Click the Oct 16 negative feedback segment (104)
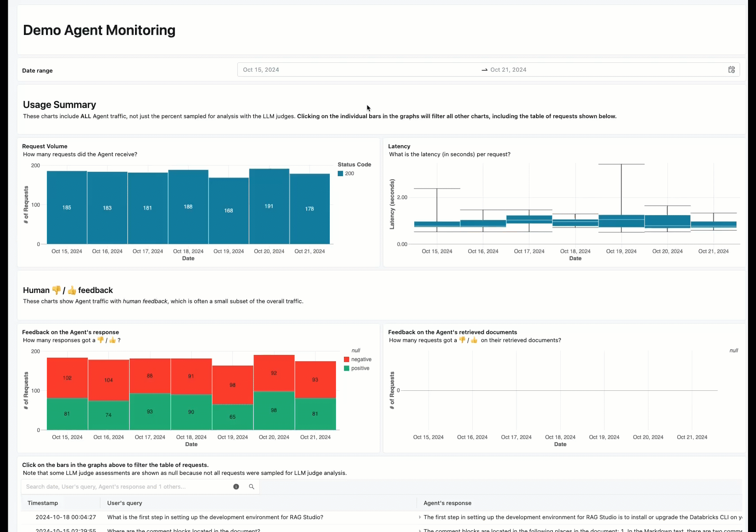756x532 pixels. (108, 380)
